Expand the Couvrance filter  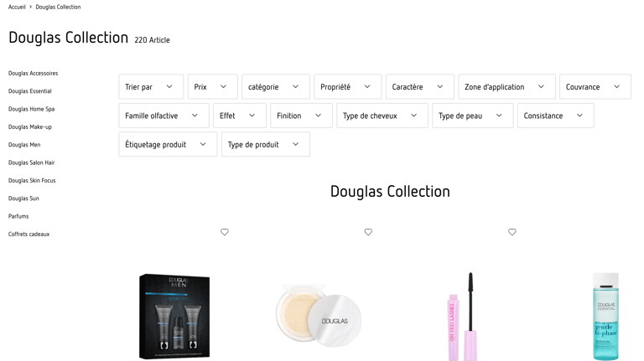pos(595,86)
